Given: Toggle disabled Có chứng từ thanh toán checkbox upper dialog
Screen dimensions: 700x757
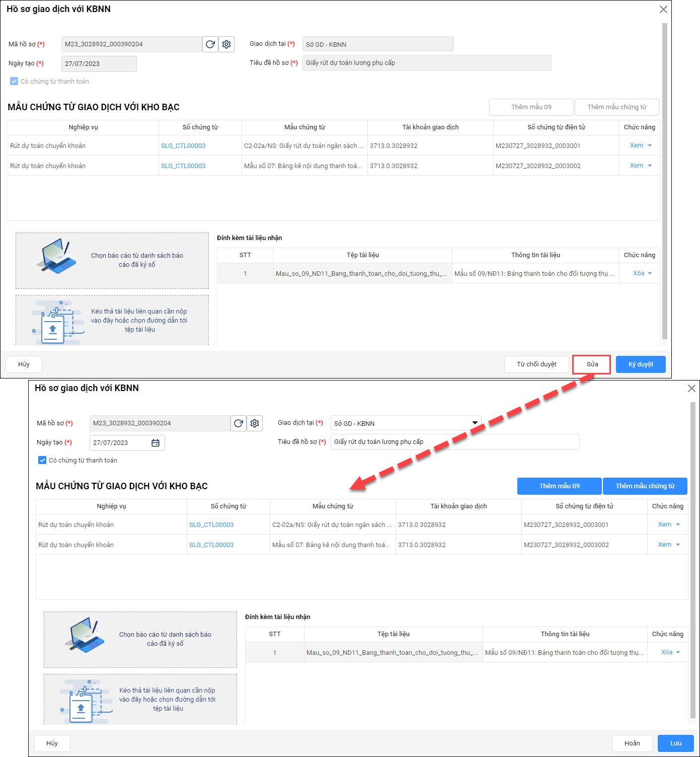Looking at the screenshot, I should pos(14,81).
